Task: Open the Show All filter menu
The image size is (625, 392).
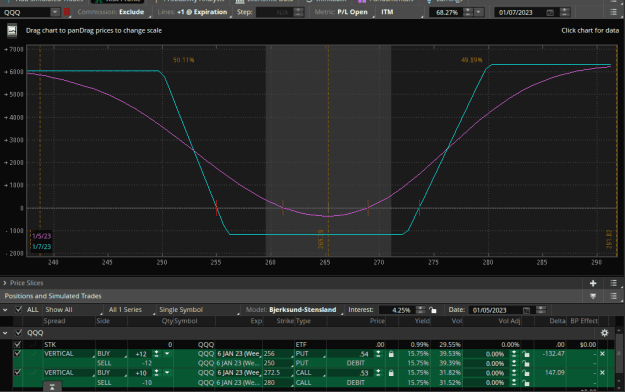Action: click(72, 310)
